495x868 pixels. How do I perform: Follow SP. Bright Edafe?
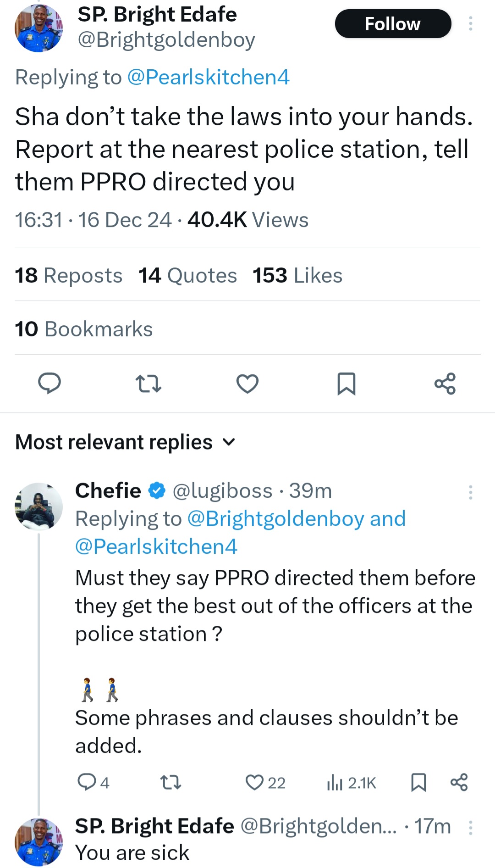[x=393, y=24]
